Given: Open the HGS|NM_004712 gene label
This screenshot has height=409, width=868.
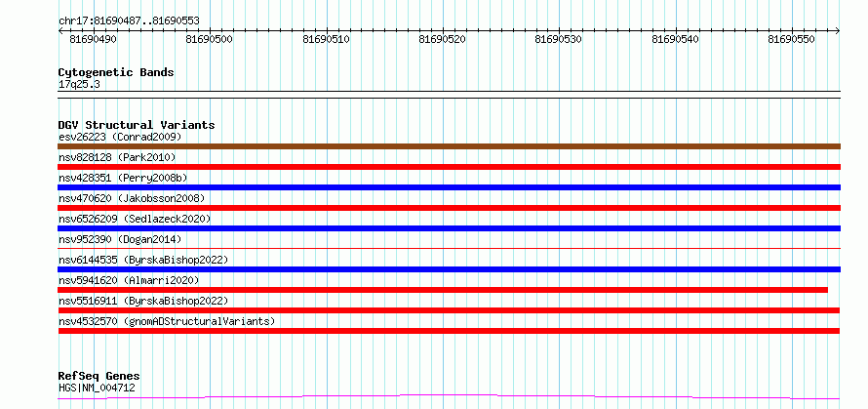Looking at the screenshot, I should 97,388.
